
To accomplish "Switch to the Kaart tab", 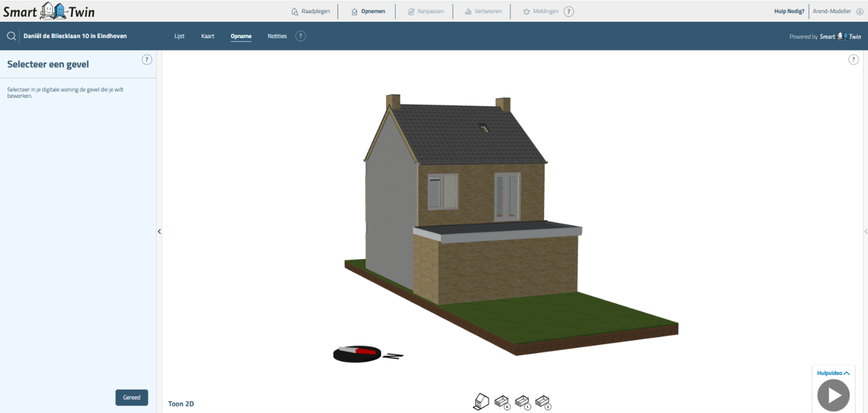I will [x=207, y=36].
